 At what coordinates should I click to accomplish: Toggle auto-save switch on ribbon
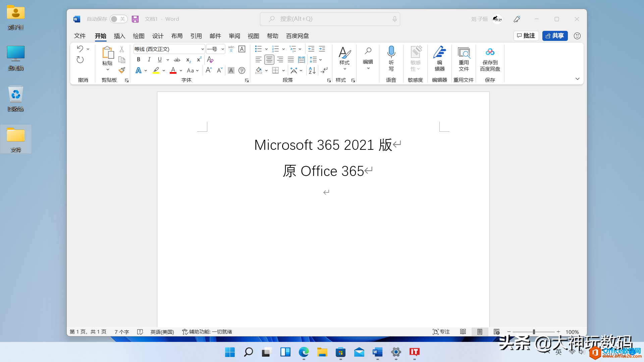pos(118,19)
